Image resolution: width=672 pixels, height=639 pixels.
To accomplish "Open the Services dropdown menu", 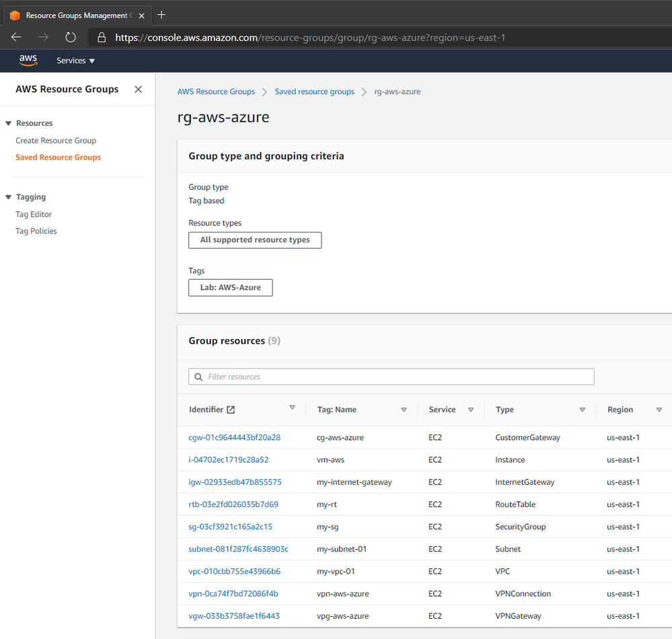I will pos(75,61).
